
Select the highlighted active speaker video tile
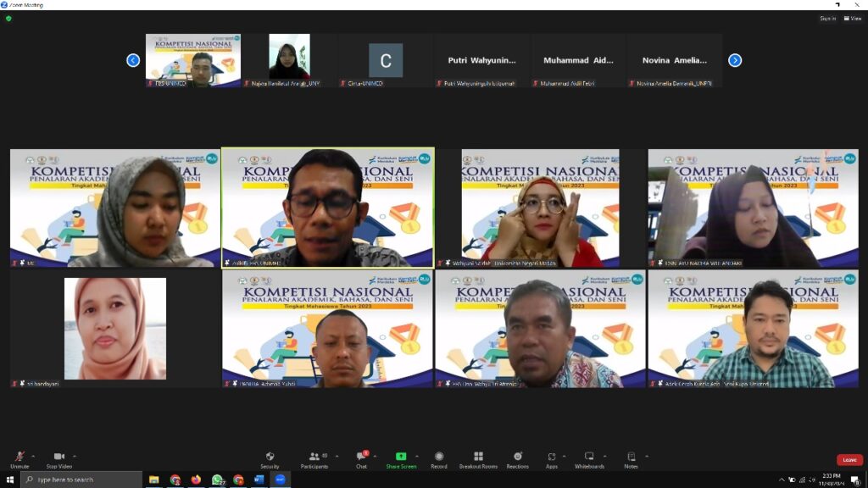328,208
